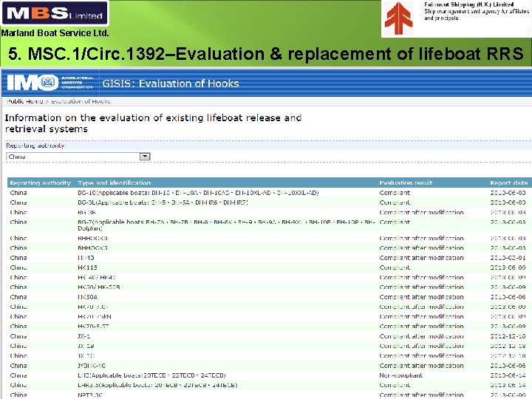Click Compliant result in HK115 row

coord(395,267)
